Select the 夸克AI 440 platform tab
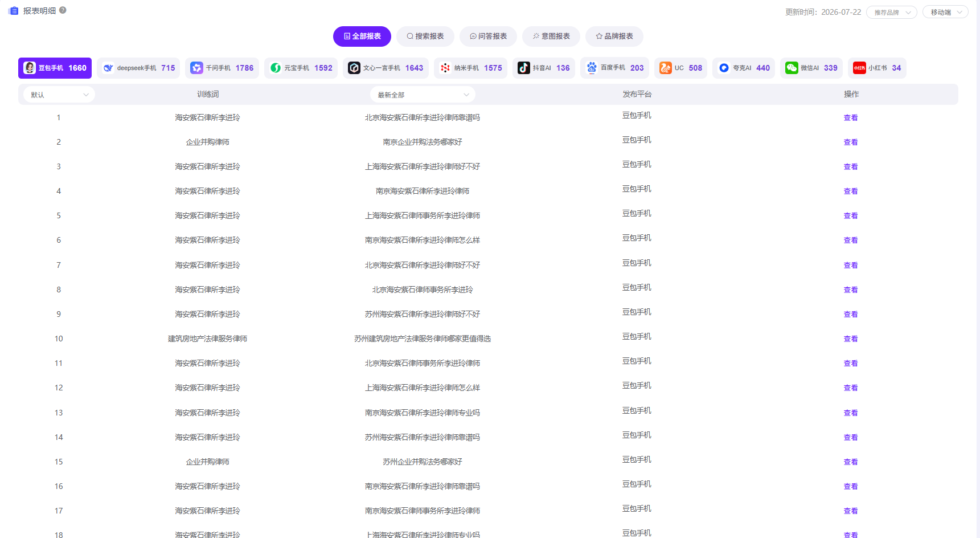980x538 pixels. (x=744, y=68)
